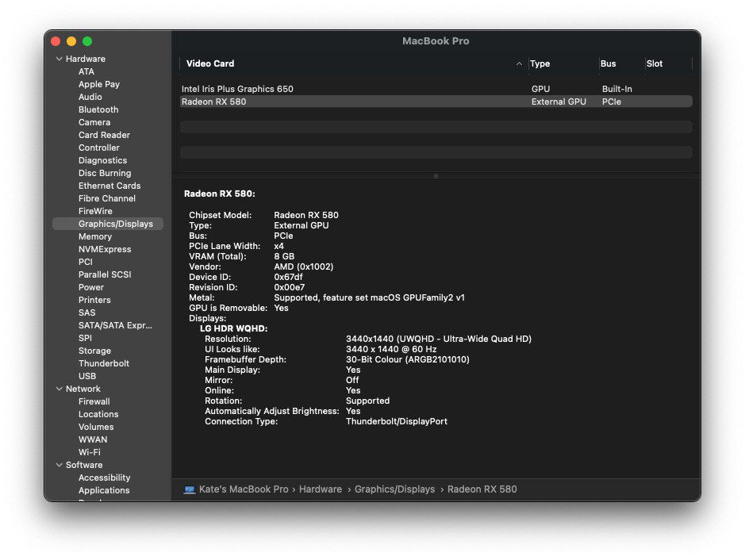Screen dimensions: 745x560
Task: Click Hardware in the path bar
Action: tap(321, 489)
